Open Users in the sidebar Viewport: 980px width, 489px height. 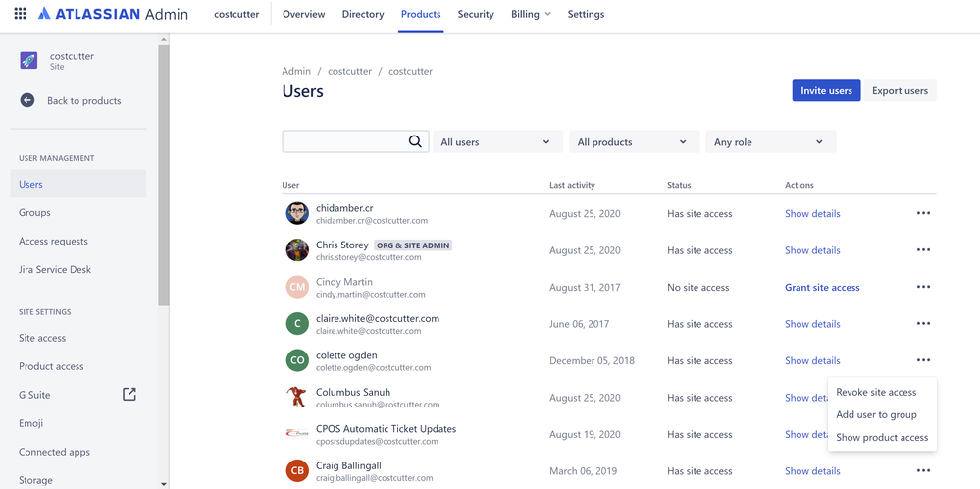pos(78,184)
